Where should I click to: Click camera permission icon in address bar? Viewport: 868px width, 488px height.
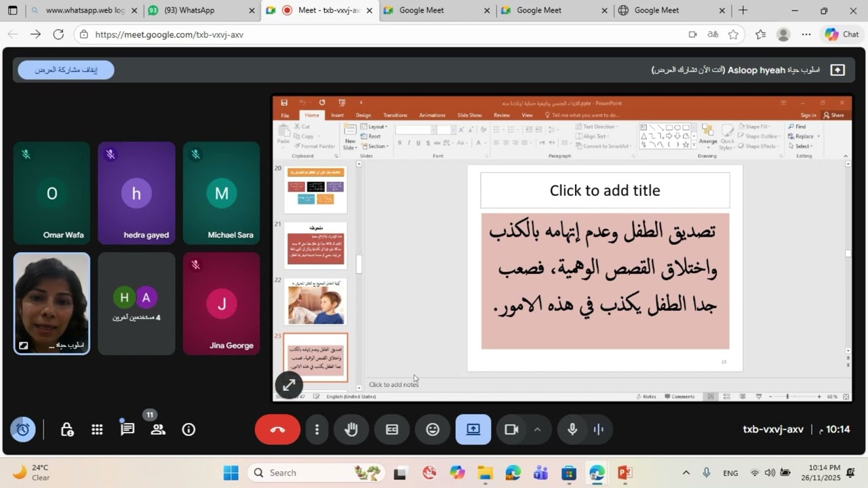click(x=692, y=35)
